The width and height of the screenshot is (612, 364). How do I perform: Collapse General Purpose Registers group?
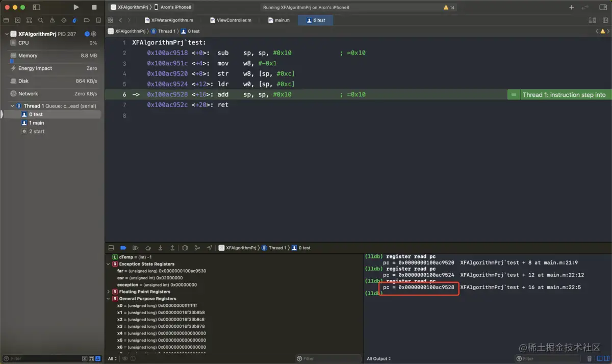pos(108,299)
